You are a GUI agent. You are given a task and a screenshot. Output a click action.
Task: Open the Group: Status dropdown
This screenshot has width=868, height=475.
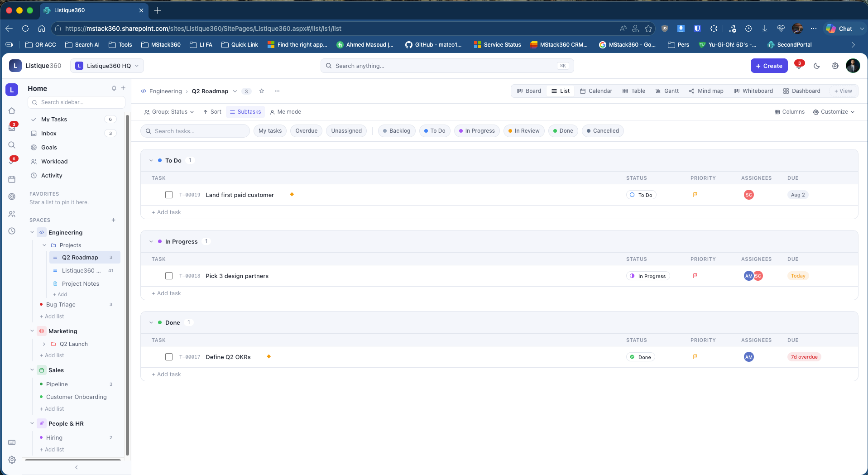click(169, 112)
